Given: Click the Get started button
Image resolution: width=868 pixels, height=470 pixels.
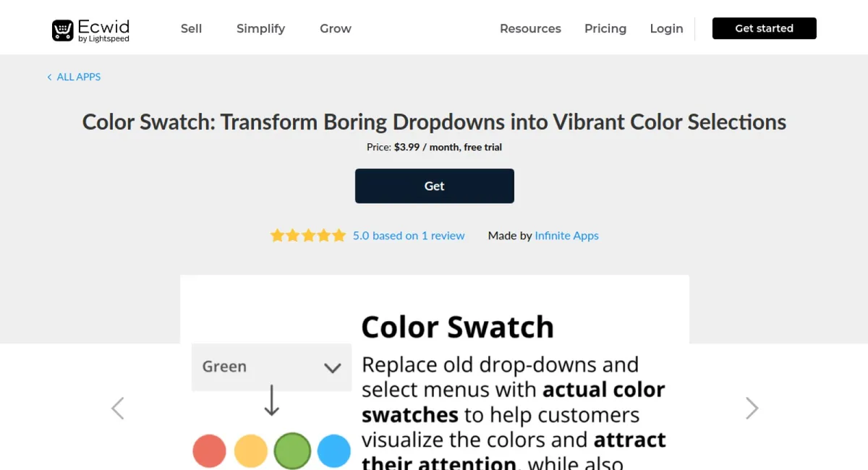Looking at the screenshot, I should coord(764,28).
